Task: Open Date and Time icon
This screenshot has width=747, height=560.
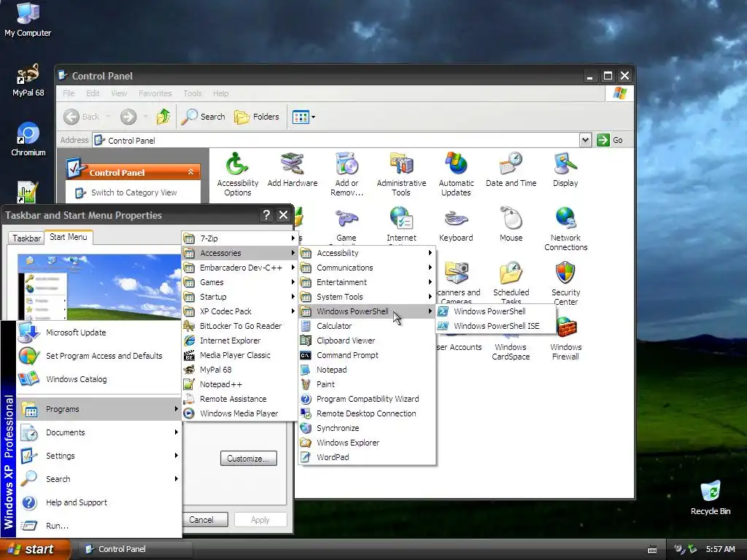Action: 511,169
